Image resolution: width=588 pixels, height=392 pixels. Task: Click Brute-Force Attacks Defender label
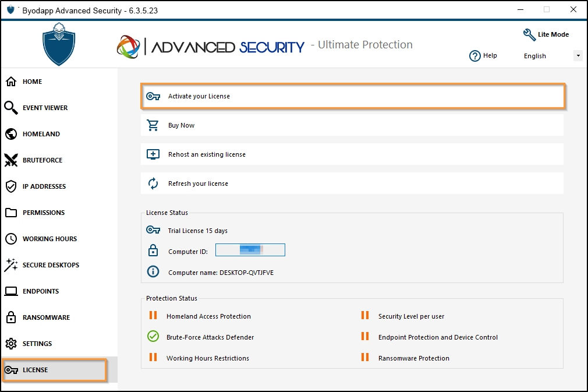click(210, 337)
